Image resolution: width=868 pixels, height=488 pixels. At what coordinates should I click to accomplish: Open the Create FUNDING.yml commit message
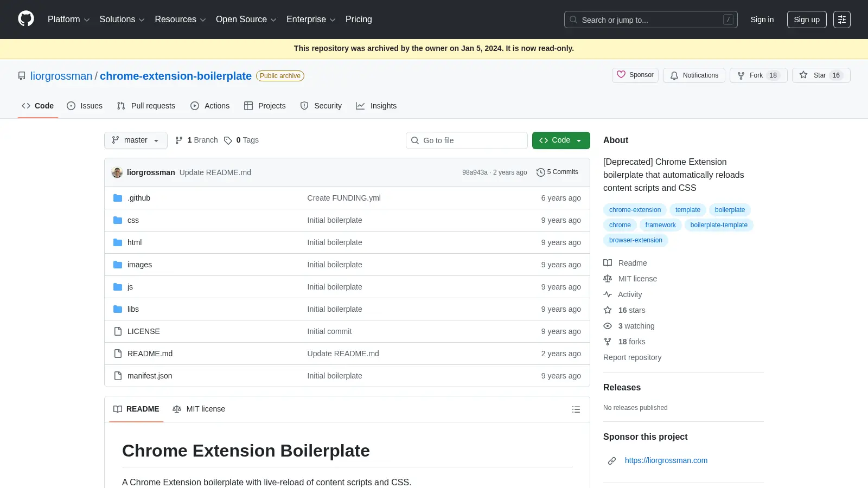click(x=344, y=198)
